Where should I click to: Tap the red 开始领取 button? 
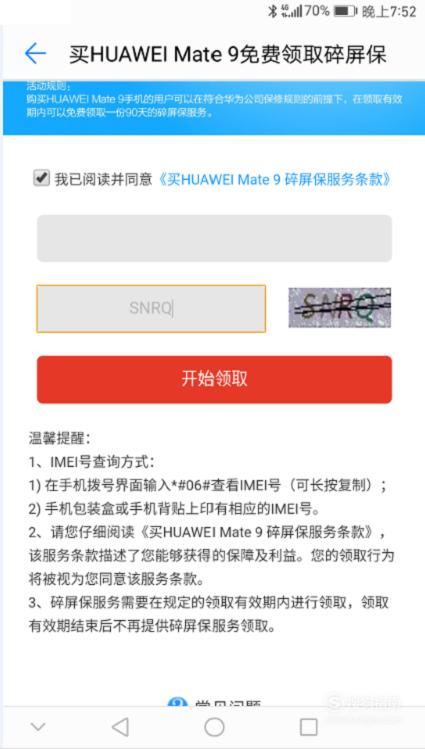[x=214, y=379]
